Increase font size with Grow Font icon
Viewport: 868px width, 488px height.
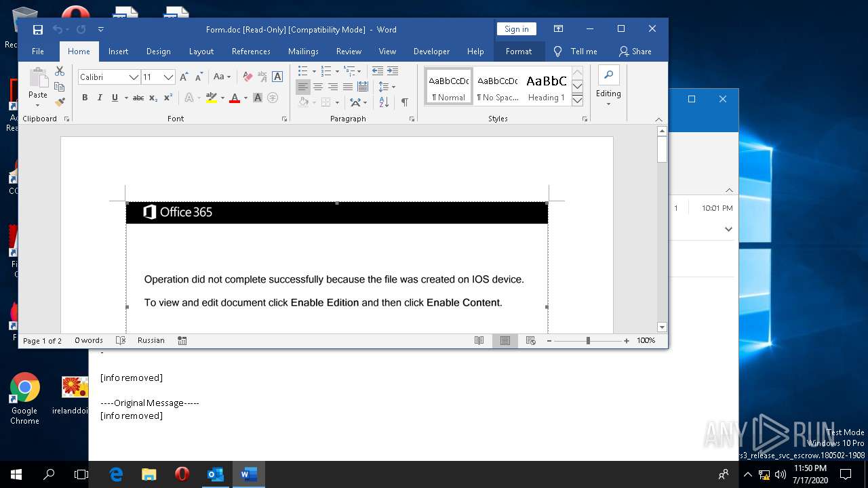coord(184,77)
